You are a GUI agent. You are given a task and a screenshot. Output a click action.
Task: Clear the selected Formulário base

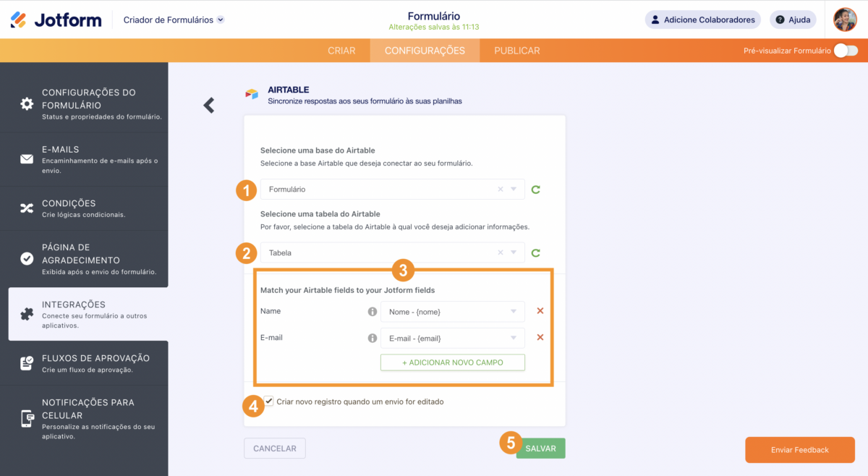tap(500, 190)
